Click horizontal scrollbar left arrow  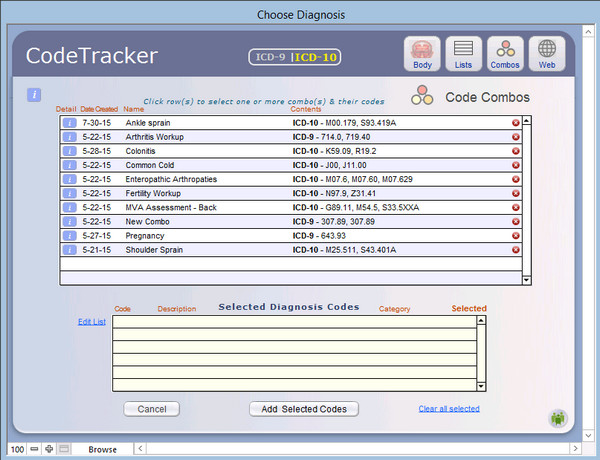[140, 448]
